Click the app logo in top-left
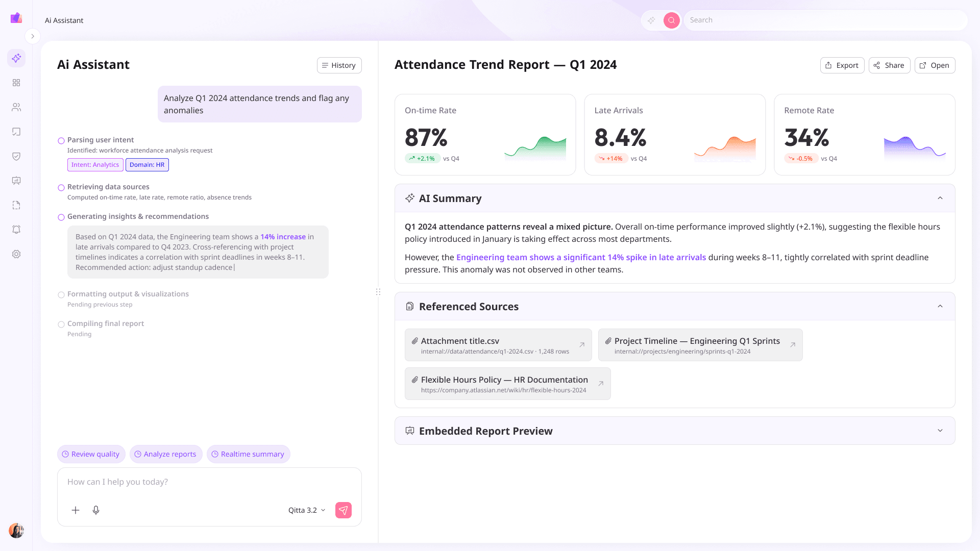This screenshot has width=980, height=551. (16, 18)
